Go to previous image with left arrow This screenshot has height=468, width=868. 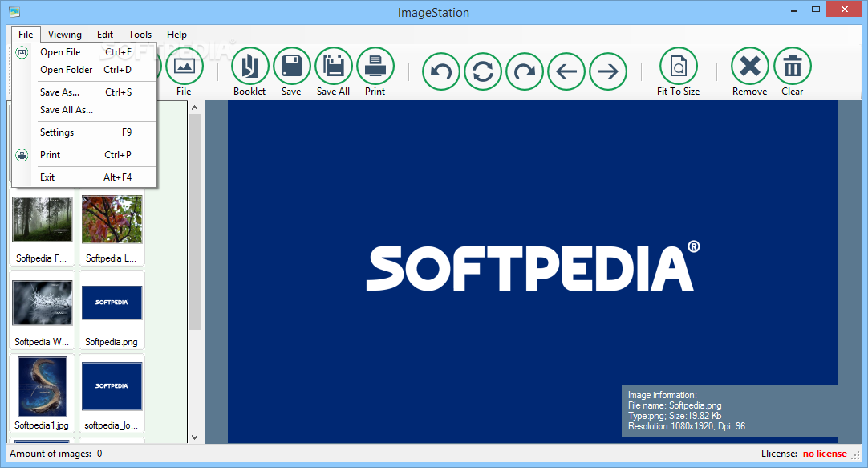point(566,71)
